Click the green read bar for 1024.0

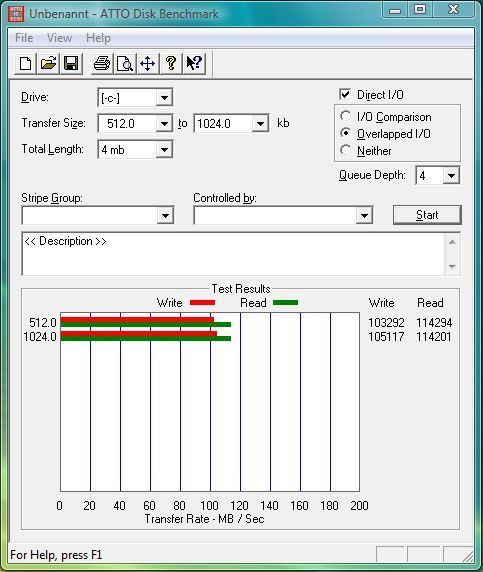[x=146, y=339]
